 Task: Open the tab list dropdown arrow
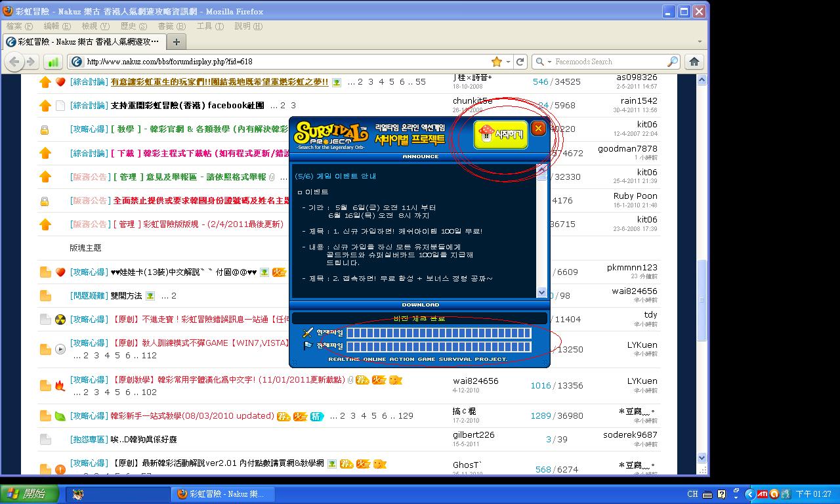click(700, 41)
